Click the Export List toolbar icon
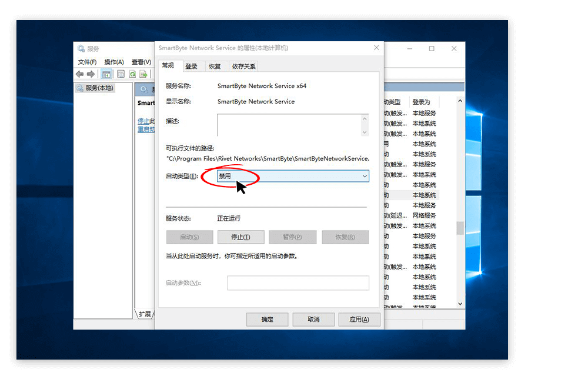Image resolution: width=588 pixels, height=379 pixels. 144,74
